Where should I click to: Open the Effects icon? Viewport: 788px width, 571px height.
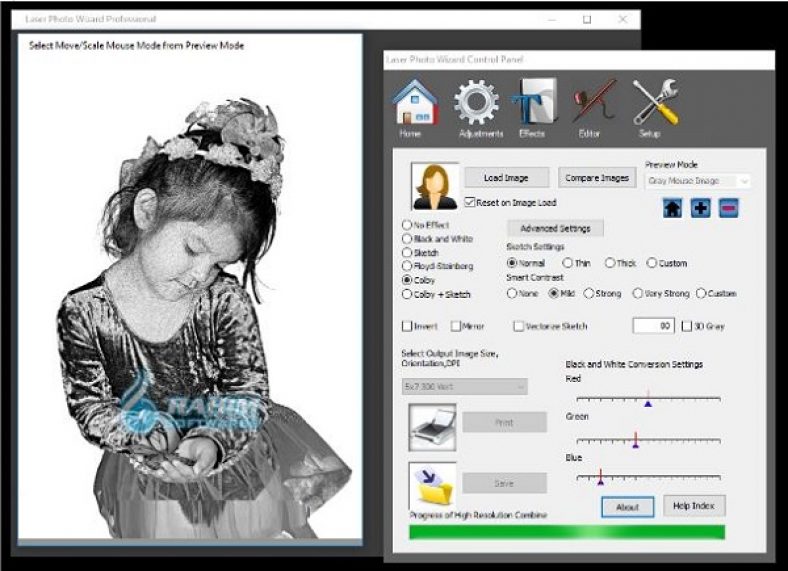point(534,104)
